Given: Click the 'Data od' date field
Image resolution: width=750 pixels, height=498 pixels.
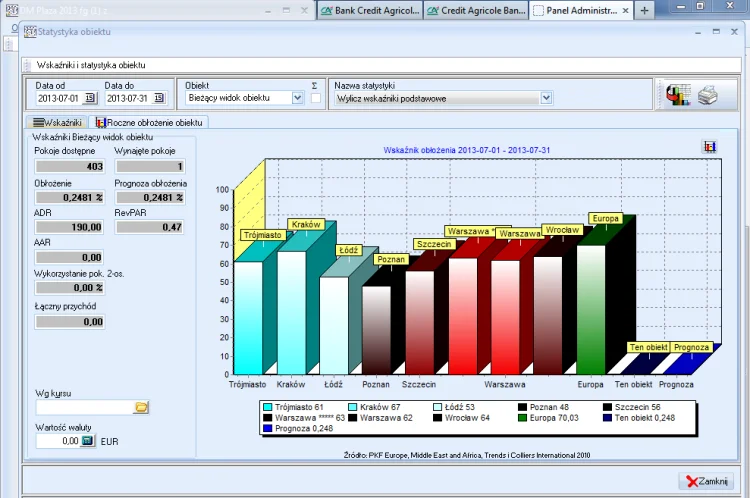Looking at the screenshot, I should [59, 98].
